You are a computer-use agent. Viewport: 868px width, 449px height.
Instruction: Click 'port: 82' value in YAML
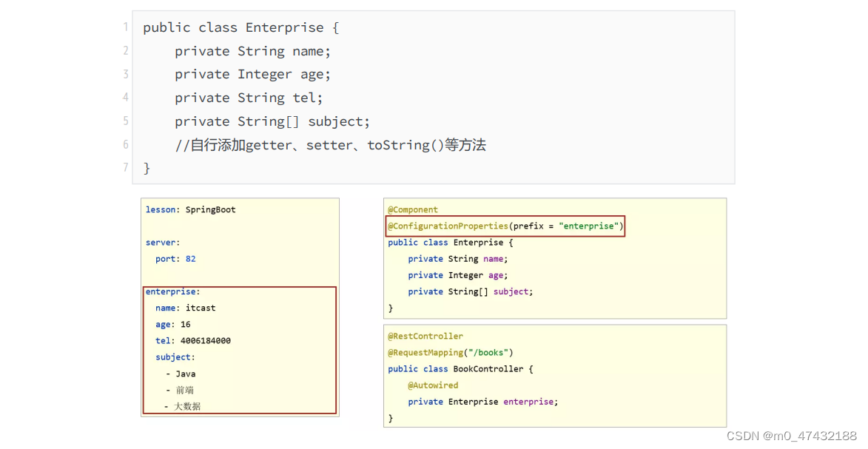175,259
